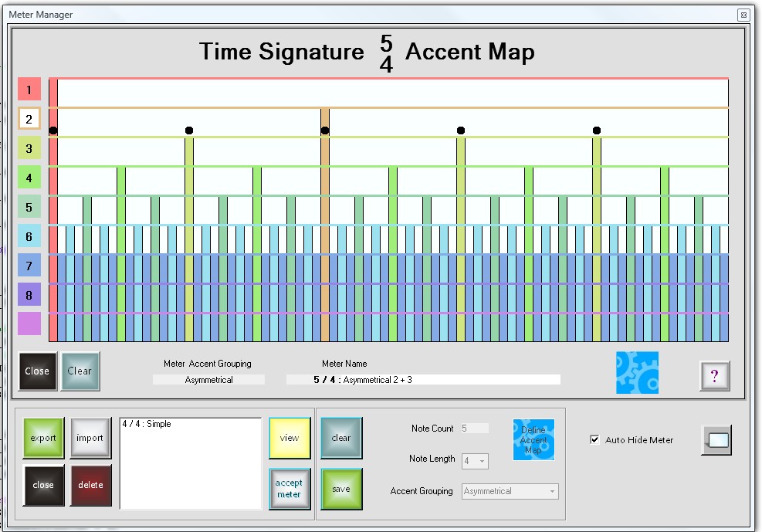Click the teal Clear button under the accent map

point(80,371)
